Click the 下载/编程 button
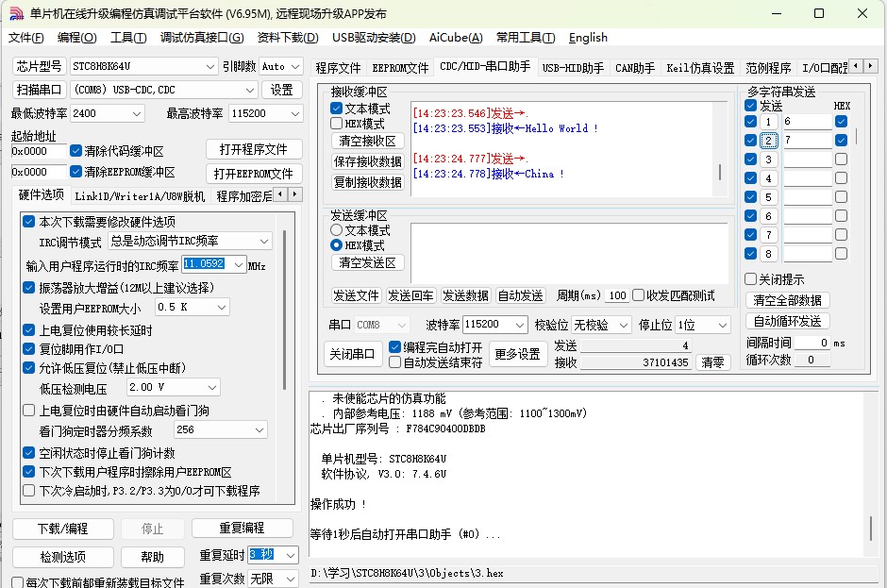This screenshot has width=887, height=588. click(62, 528)
